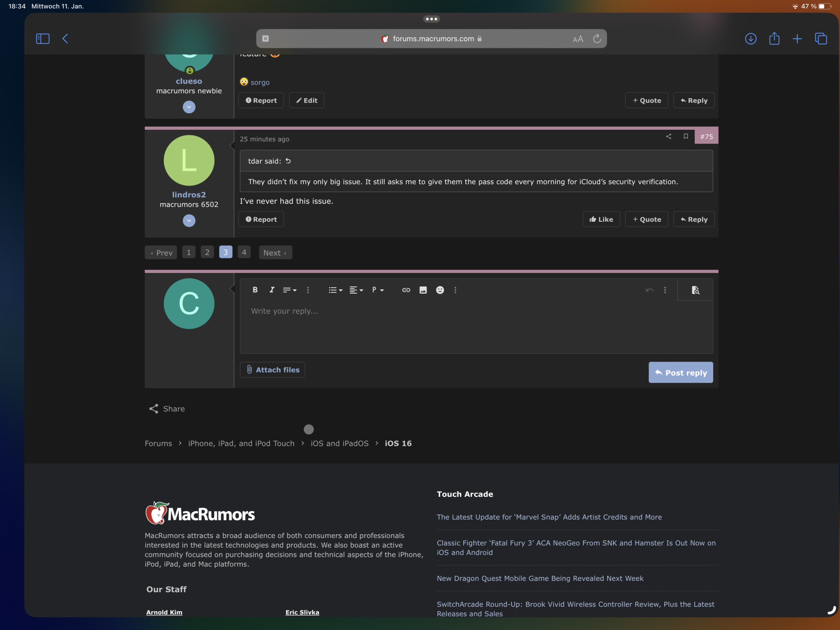Click the undo button in editor
Image resolution: width=840 pixels, height=630 pixels.
[x=649, y=290]
